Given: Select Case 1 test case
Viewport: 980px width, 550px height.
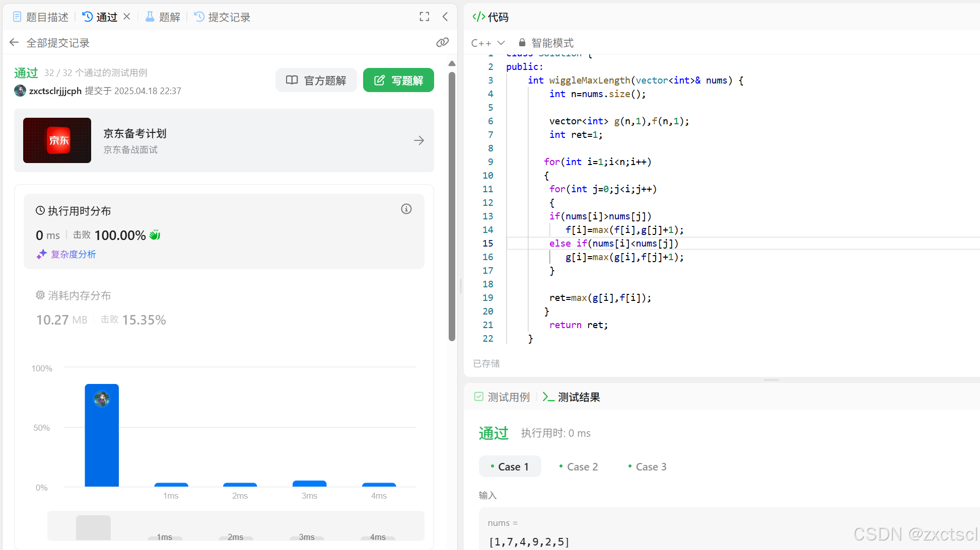Looking at the screenshot, I should pos(510,466).
